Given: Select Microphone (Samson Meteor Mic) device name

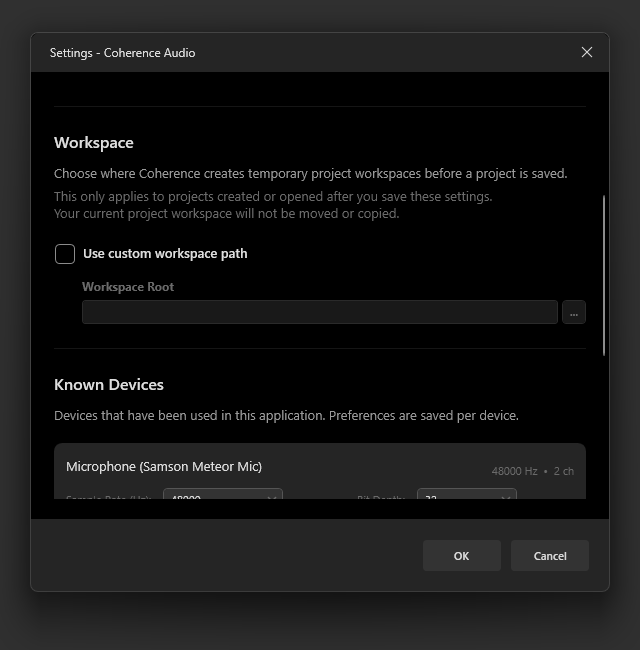Looking at the screenshot, I should (164, 466).
